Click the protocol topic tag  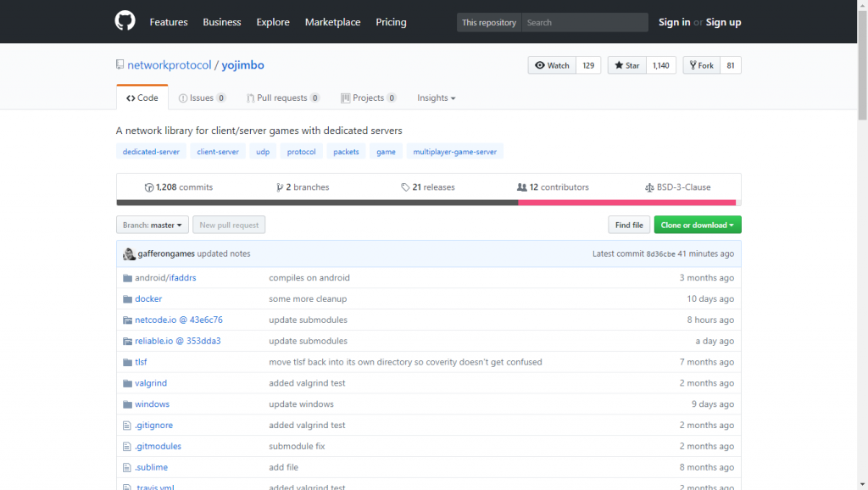(x=301, y=152)
